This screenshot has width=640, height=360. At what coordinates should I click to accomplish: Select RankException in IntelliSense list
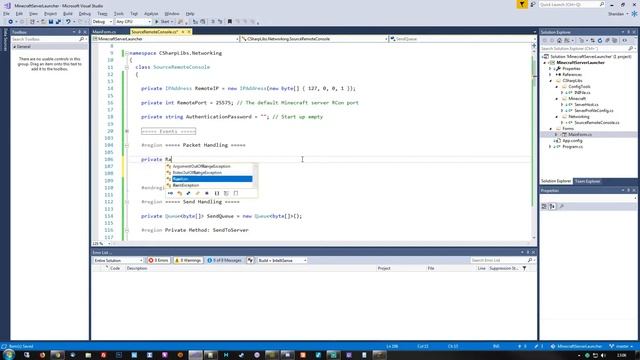point(209,185)
